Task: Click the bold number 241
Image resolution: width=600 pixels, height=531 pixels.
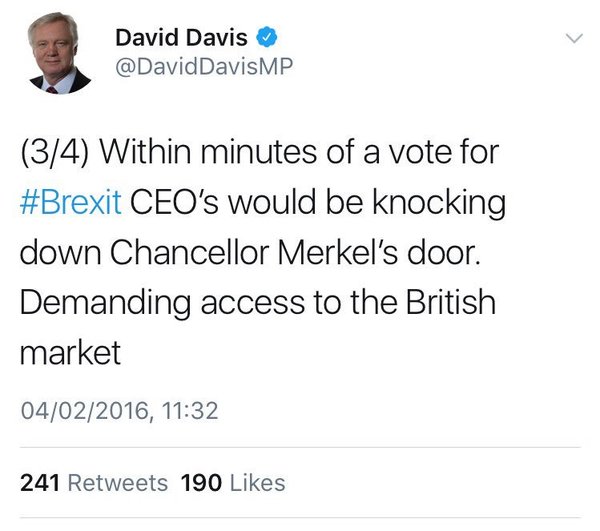Action: point(39,482)
